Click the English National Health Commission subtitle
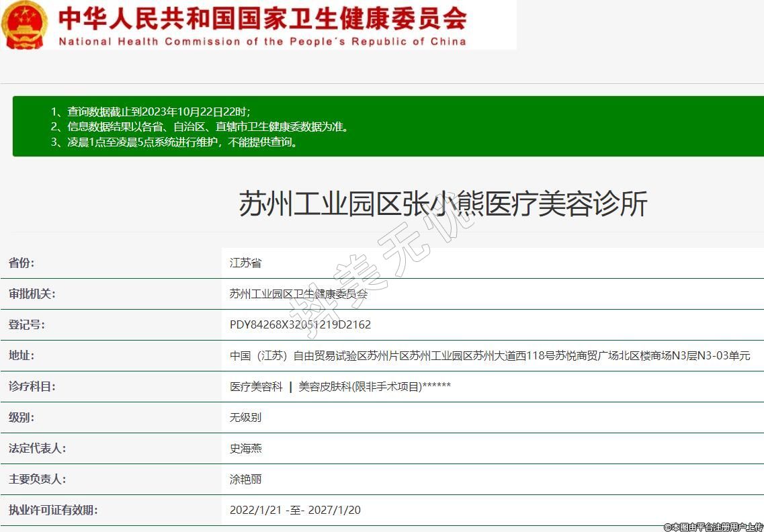This screenshot has height=532, width=764. (262, 41)
